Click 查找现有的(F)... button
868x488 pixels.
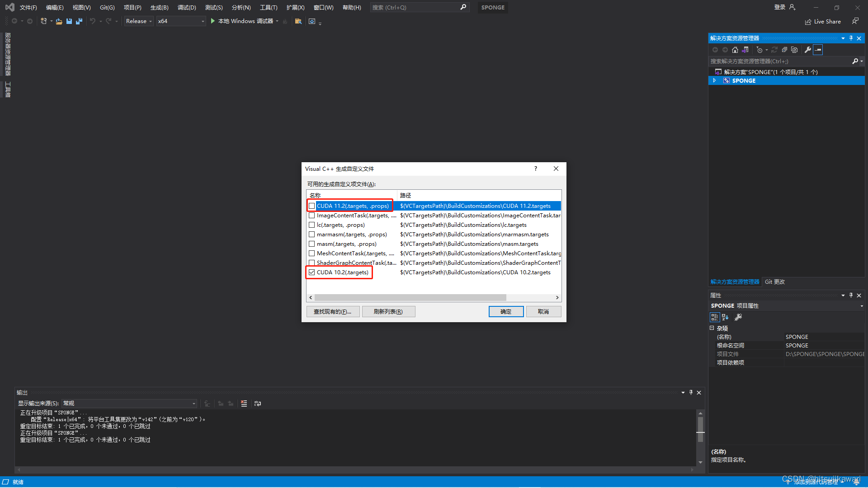pyautogui.click(x=333, y=312)
